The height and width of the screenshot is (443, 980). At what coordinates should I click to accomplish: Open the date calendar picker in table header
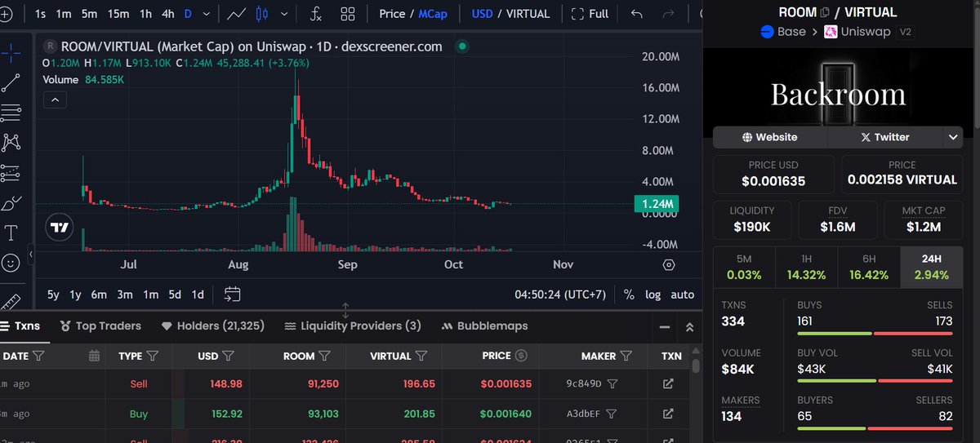94,356
